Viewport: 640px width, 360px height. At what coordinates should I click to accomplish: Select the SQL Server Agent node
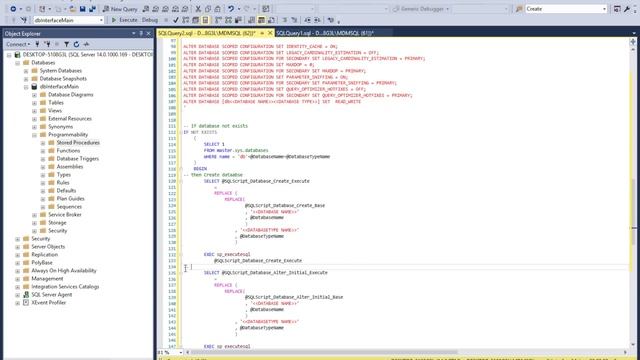[x=51, y=294]
